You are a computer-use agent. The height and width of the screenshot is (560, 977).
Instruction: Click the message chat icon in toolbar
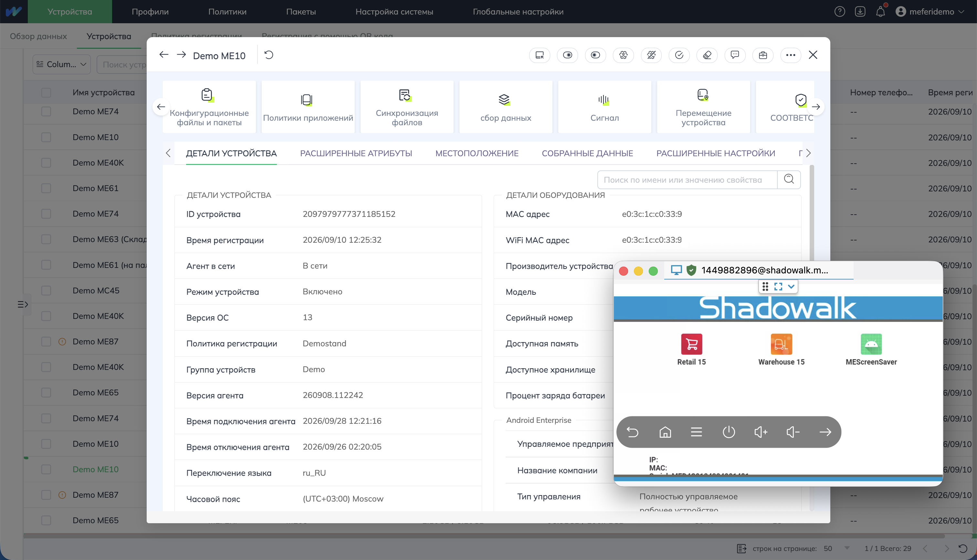734,55
